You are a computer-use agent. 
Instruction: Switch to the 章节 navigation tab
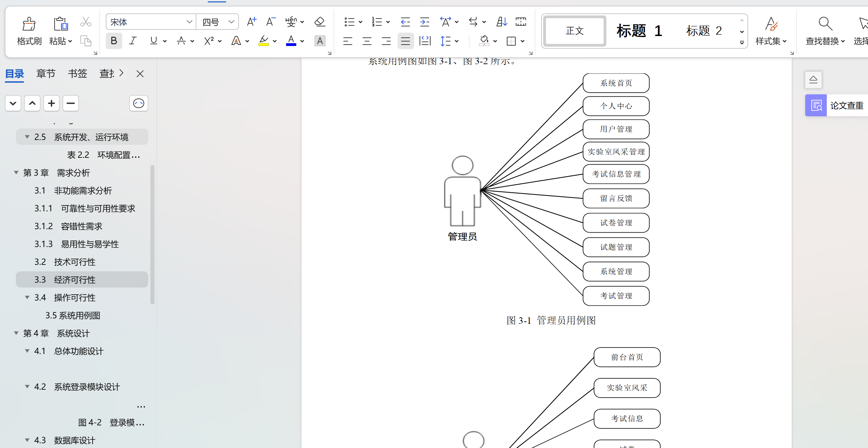click(46, 73)
